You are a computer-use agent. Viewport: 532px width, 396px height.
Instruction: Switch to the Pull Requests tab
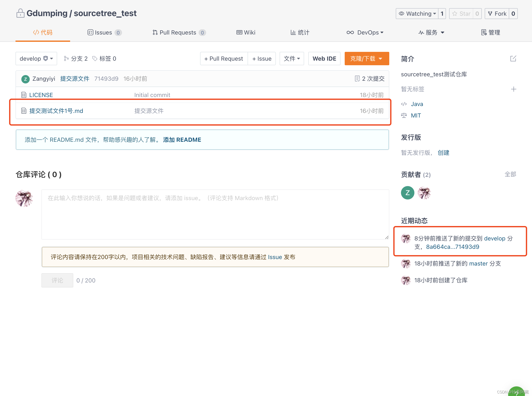tap(179, 33)
